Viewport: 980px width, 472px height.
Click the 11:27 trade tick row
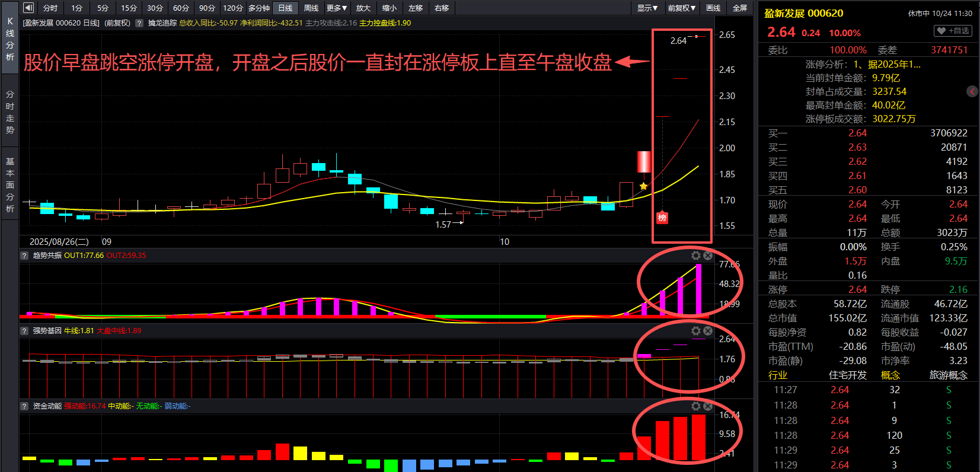pyautogui.click(x=869, y=390)
